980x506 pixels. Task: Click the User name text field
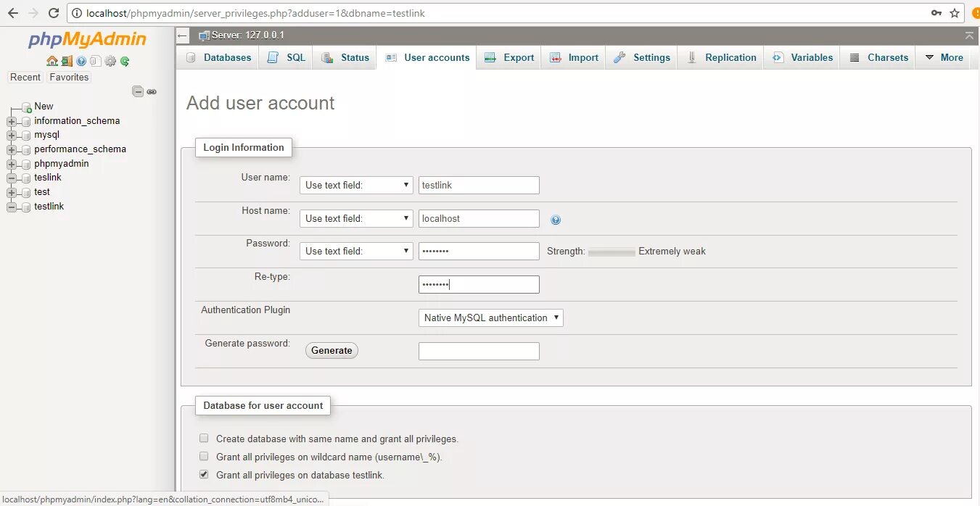(479, 185)
